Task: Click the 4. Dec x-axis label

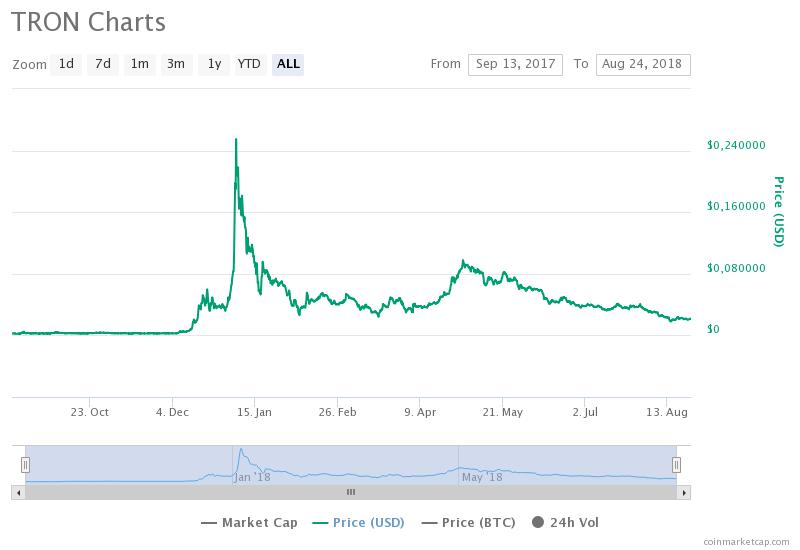Action: 172,412
